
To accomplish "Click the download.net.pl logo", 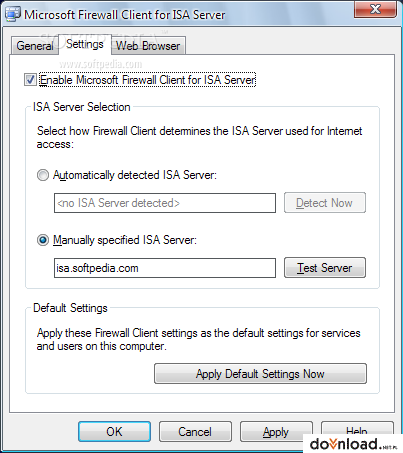I will pos(353,444).
